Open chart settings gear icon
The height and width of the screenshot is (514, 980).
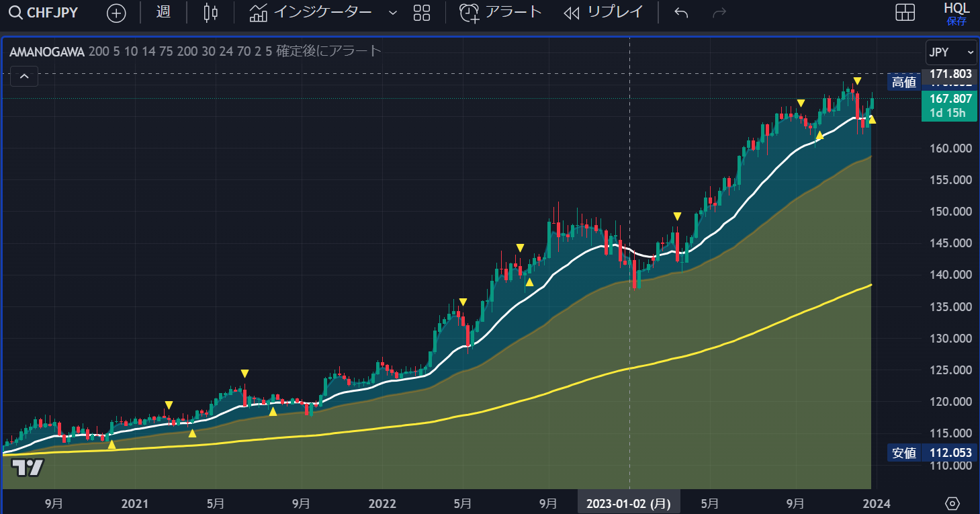(x=952, y=503)
